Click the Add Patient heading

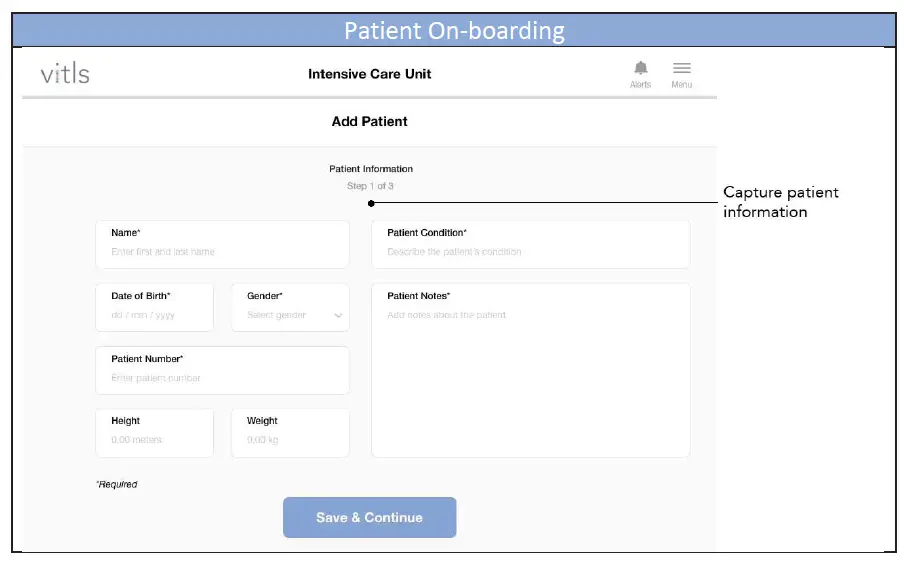(370, 122)
